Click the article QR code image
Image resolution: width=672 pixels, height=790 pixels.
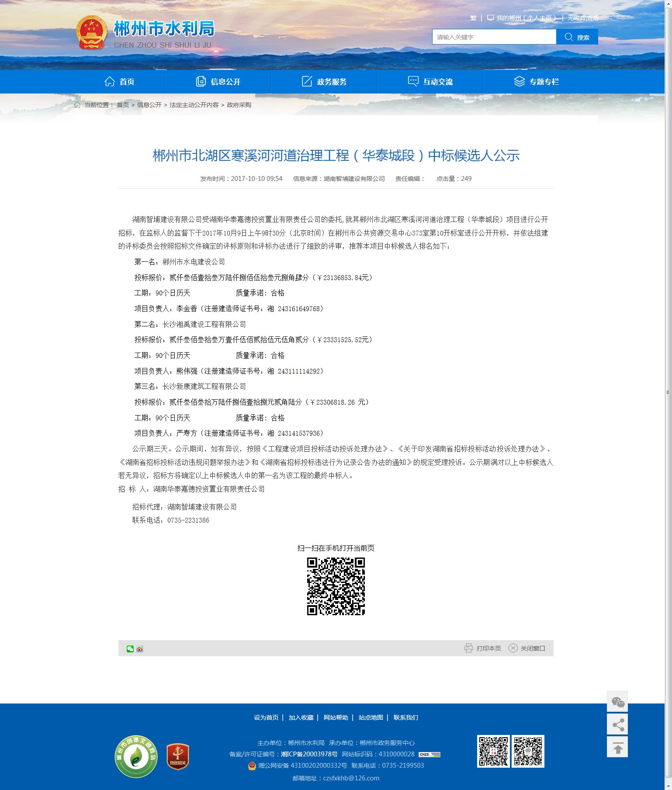pos(336,586)
